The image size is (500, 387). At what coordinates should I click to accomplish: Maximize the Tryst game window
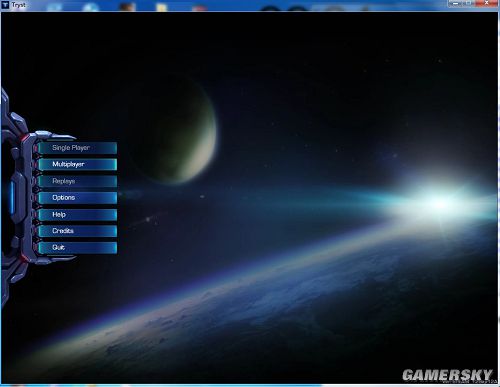[469, 3]
